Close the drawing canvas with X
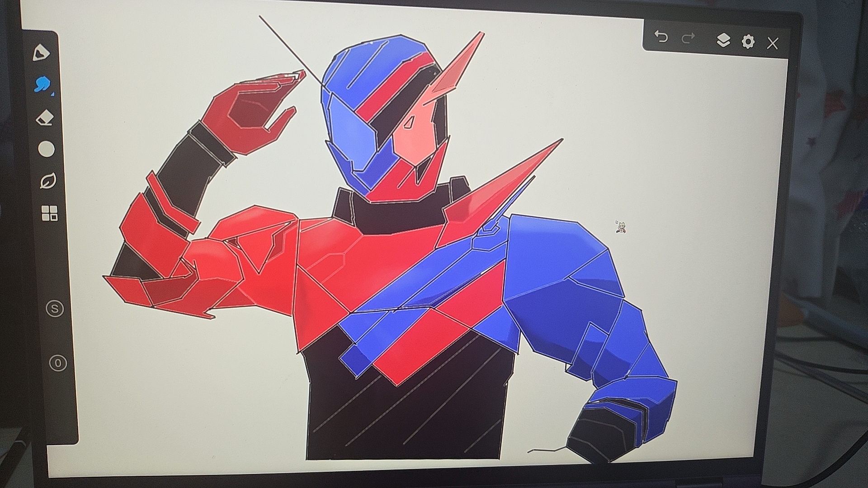 click(773, 43)
